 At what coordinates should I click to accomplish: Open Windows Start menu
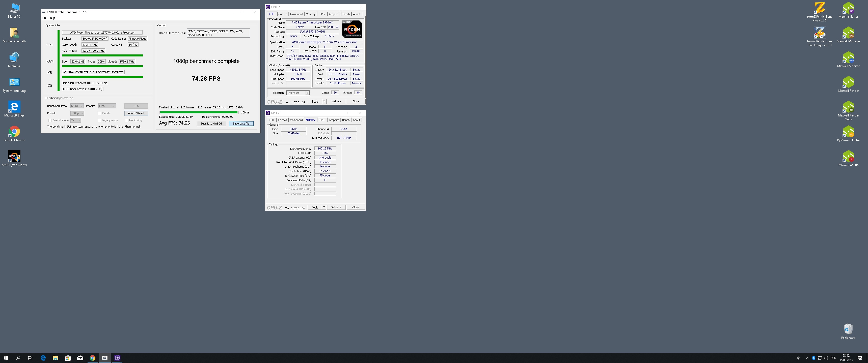(x=6, y=358)
